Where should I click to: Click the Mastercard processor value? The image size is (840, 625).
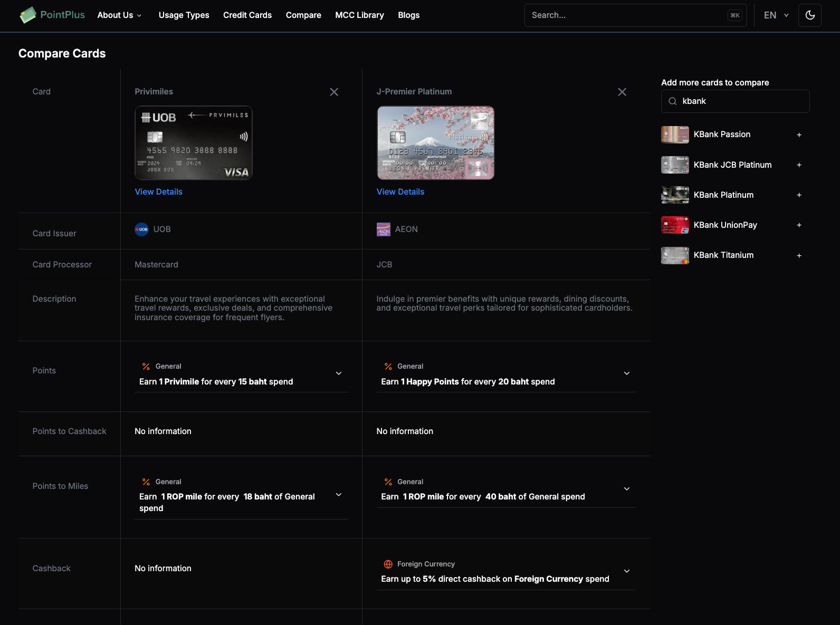[156, 265]
